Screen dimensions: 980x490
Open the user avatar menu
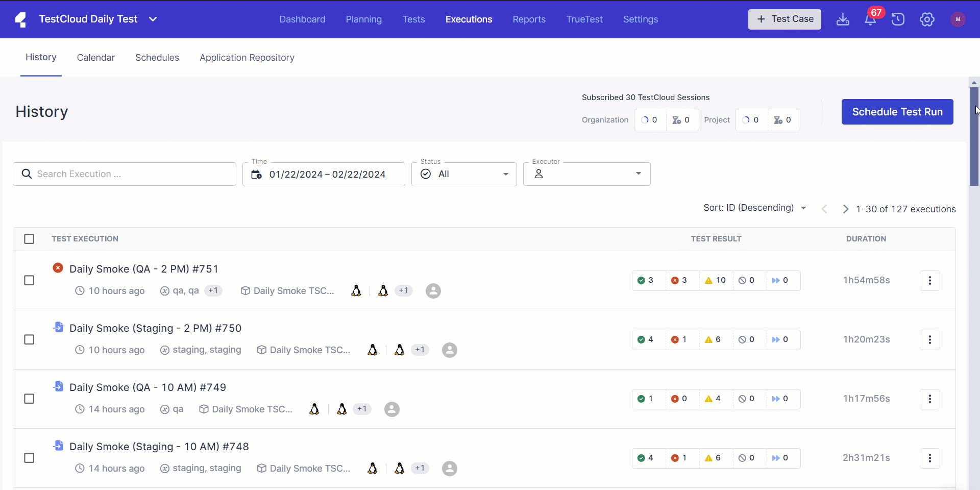point(958,19)
